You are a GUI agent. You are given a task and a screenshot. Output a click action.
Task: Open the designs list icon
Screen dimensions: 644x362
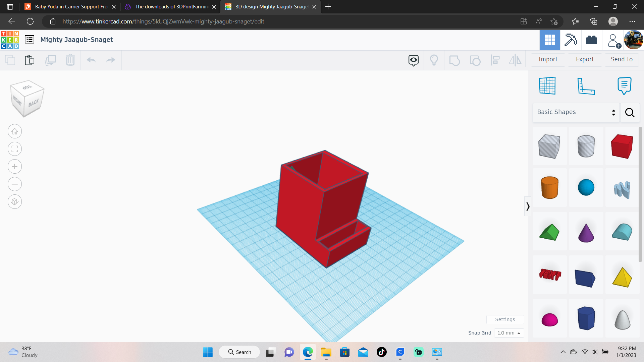30,40
